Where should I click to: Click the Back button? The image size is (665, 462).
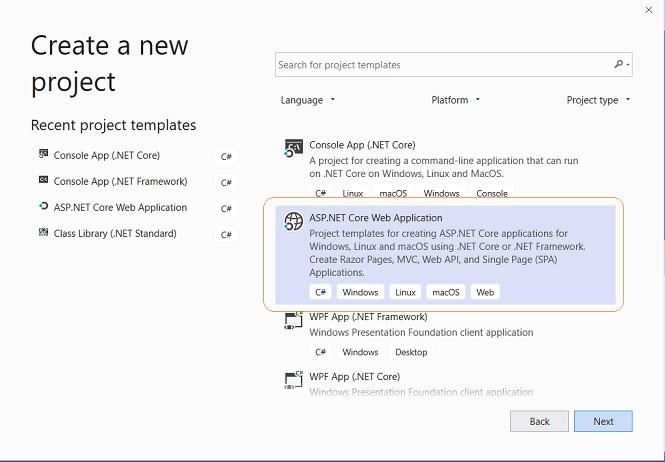coord(539,421)
